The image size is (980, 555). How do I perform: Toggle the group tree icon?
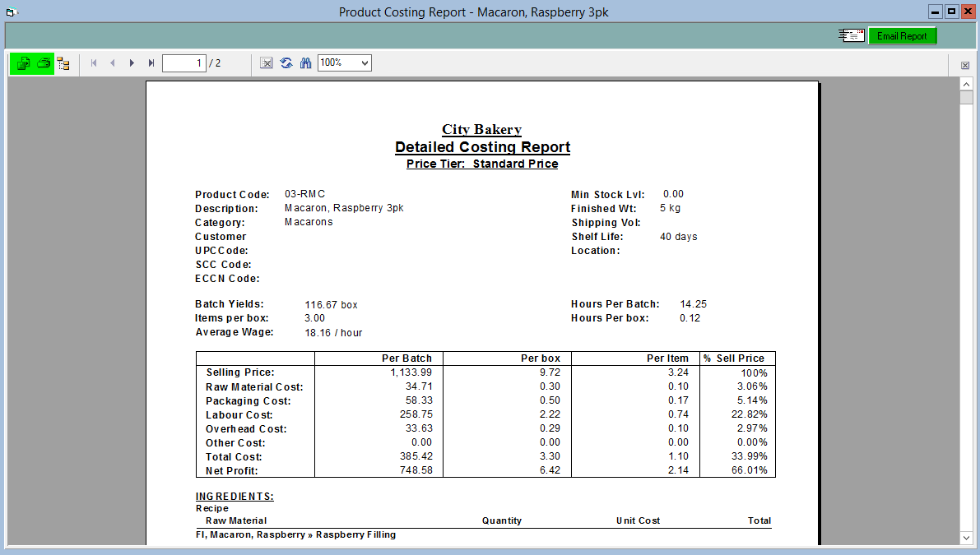point(63,63)
